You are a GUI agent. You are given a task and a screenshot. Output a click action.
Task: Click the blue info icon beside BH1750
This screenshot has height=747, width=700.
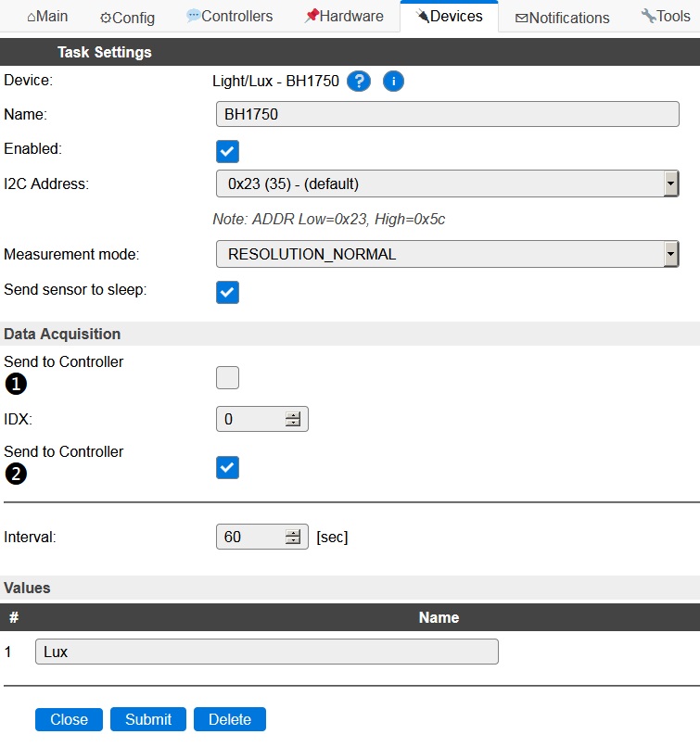tap(393, 82)
